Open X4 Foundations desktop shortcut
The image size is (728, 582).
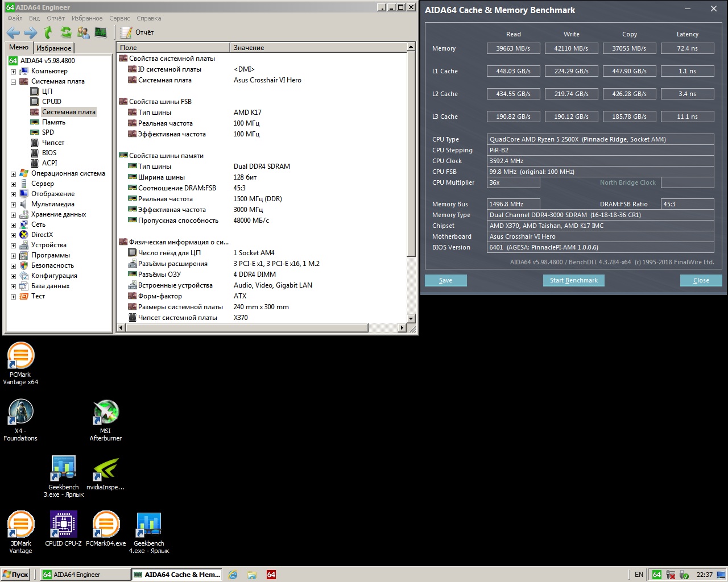pyautogui.click(x=20, y=420)
